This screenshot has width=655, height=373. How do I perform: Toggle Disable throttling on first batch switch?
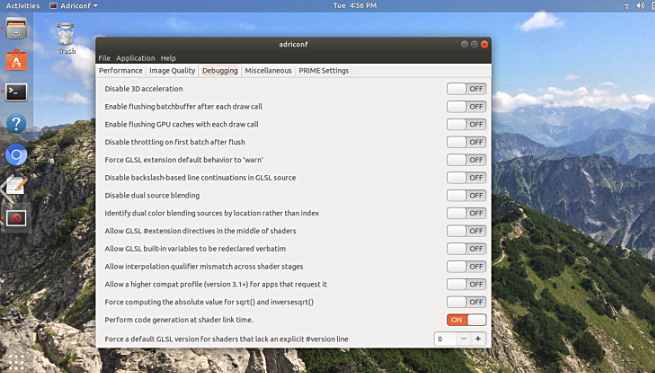coord(466,142)
